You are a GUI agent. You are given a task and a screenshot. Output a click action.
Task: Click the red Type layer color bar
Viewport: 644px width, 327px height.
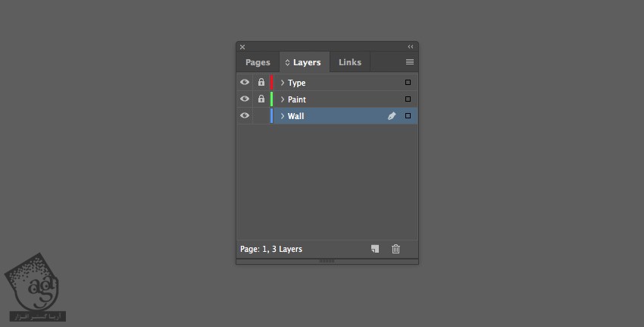271,83
